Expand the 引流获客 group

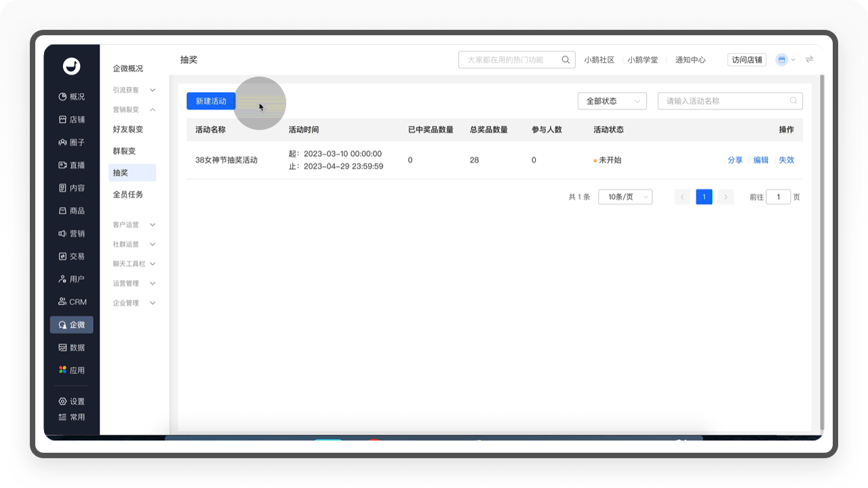(134, 89)
